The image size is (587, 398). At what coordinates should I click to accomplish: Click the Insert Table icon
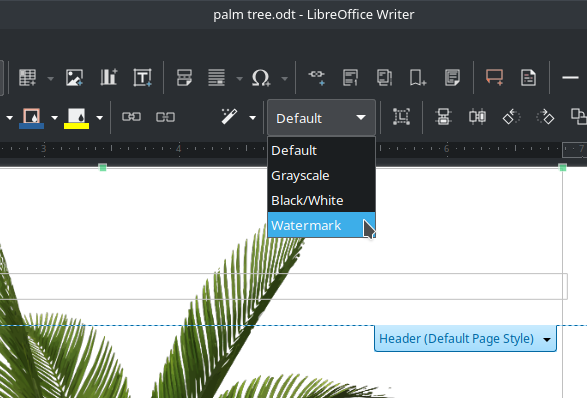pyautogui.click(x=28, y=78)
